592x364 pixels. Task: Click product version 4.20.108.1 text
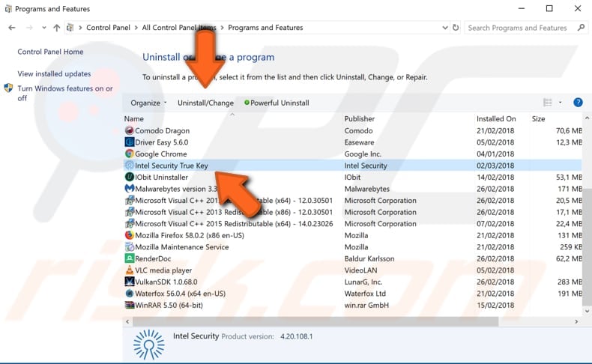click(297, 336)
